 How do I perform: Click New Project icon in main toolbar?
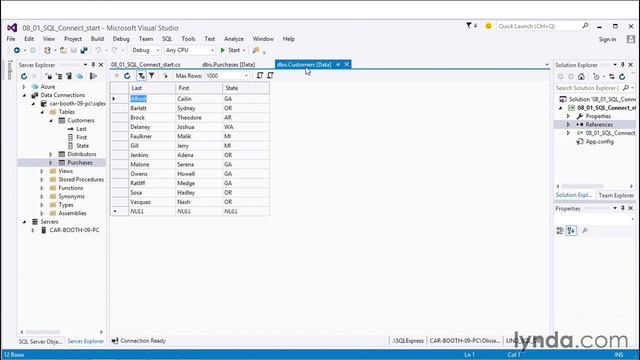(x=47, y=50)
